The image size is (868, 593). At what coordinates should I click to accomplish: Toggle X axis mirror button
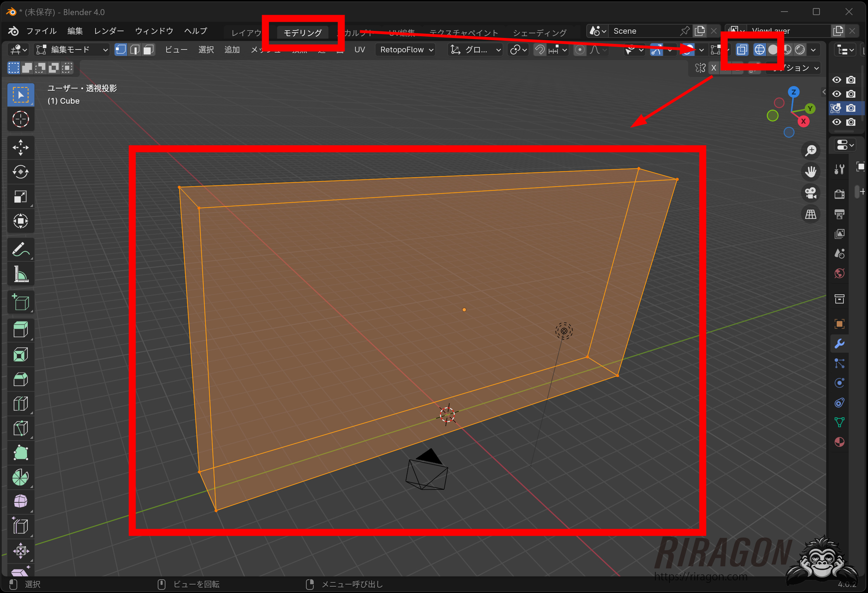713,68
